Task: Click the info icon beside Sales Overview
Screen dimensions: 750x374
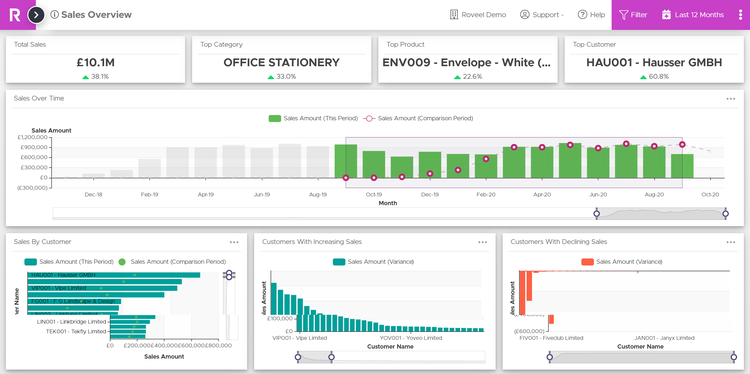Action: point(55,15)
